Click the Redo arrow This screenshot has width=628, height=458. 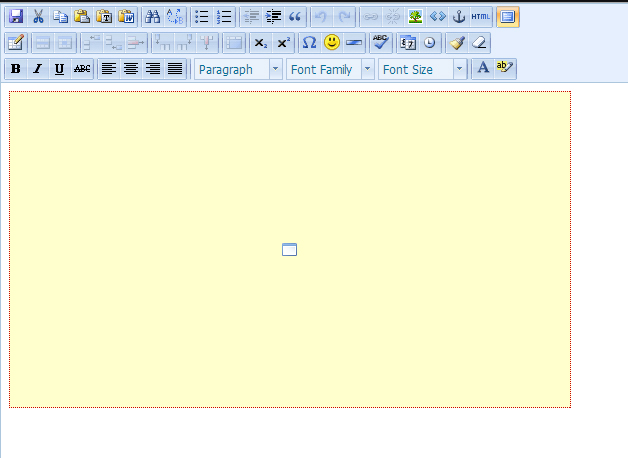[344, 17]
